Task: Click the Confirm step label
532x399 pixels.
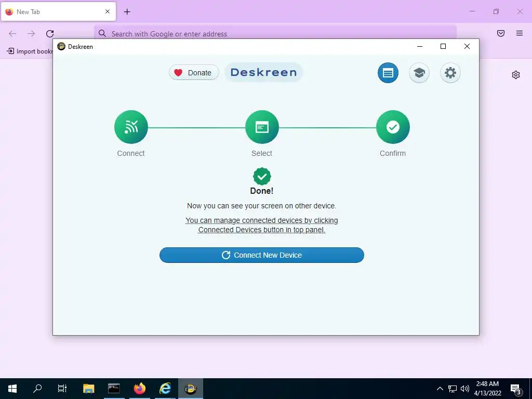Action: (393, 153)
